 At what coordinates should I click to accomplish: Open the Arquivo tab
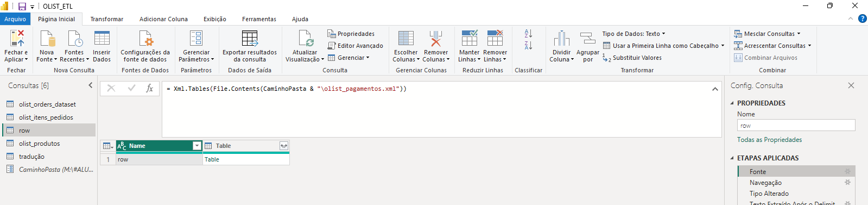click(x=15, y=19)
